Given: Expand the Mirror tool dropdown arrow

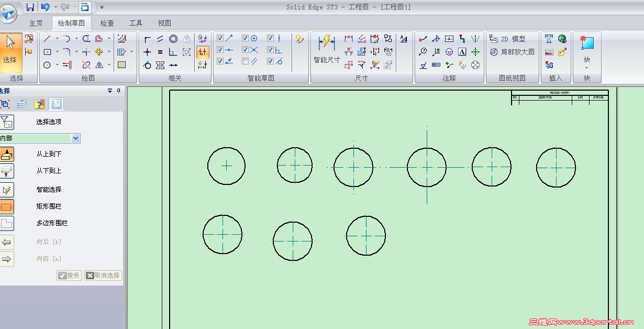Looking at the screenshot, I should point(109,65).
